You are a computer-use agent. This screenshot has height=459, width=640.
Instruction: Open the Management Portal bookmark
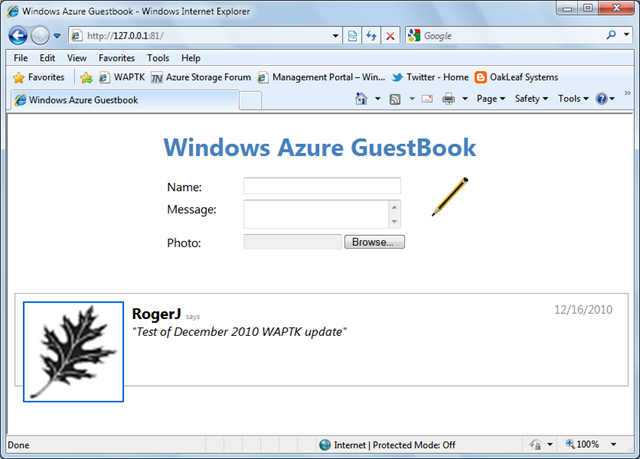click(321, 77)
